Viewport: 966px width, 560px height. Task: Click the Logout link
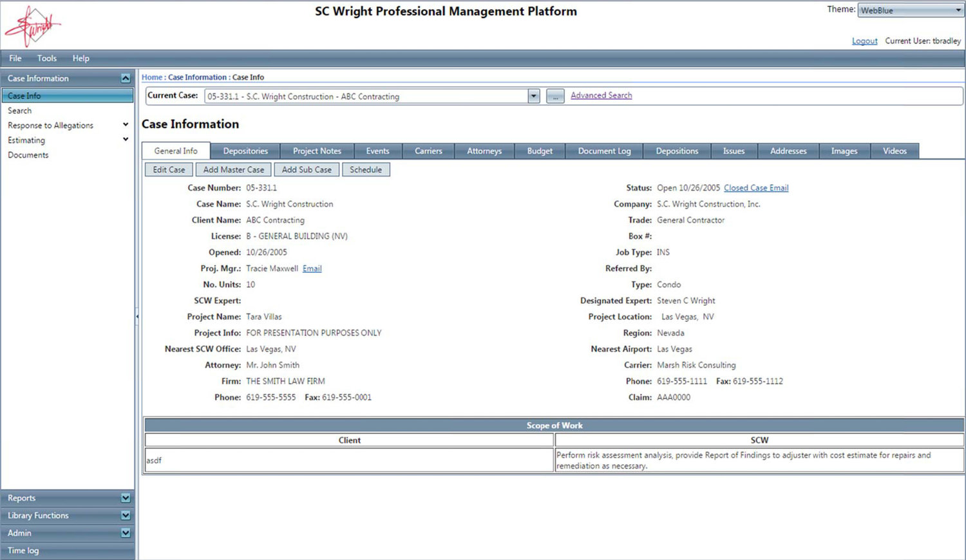[x=864, y=41]
